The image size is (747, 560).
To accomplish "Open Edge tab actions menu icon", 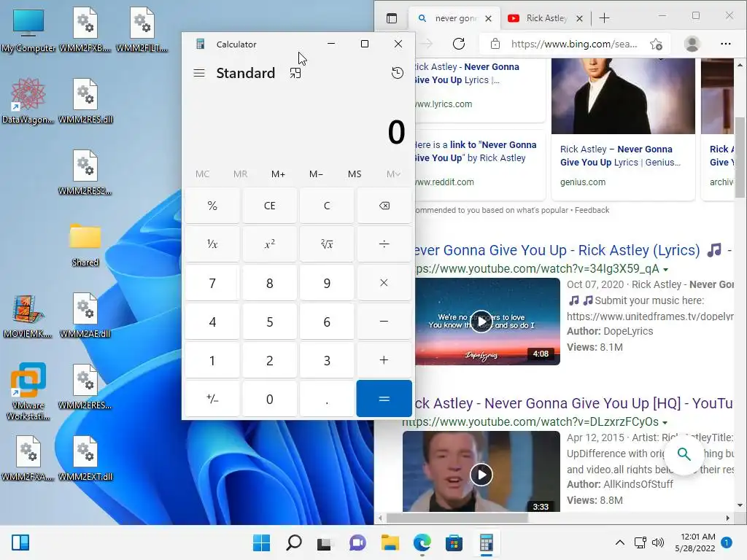I will 392,18.
